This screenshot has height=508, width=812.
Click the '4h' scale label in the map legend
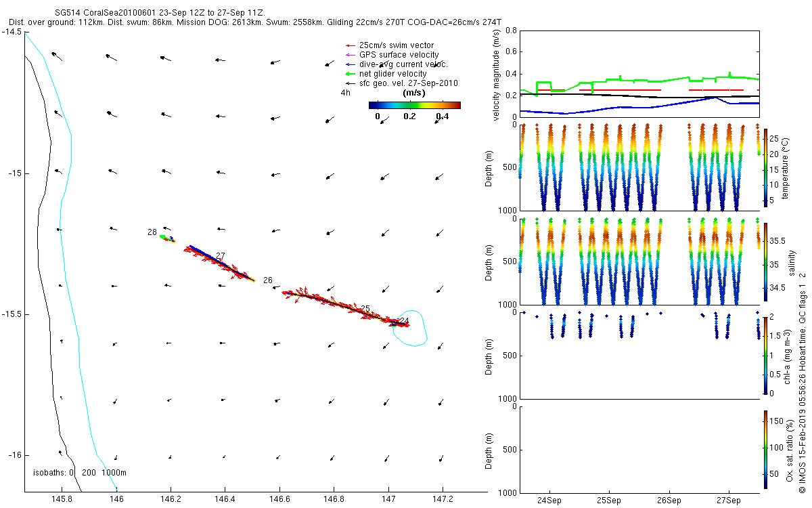[345, 93]
